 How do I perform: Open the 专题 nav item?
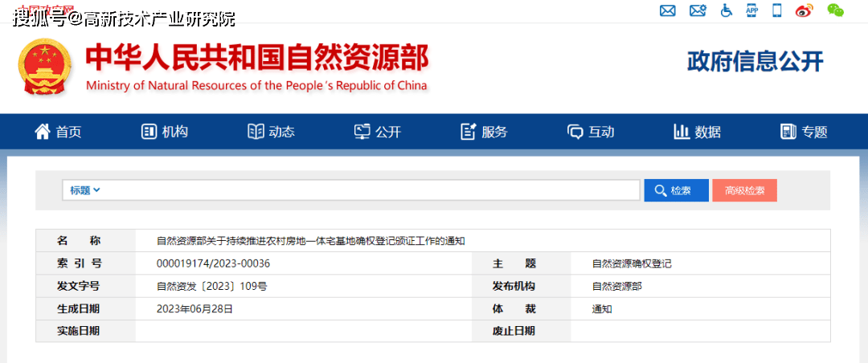804,132
